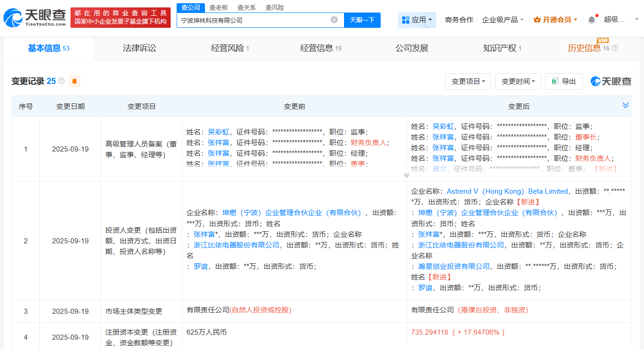Open the 变更时间 filter dropdown

(517, 81)
